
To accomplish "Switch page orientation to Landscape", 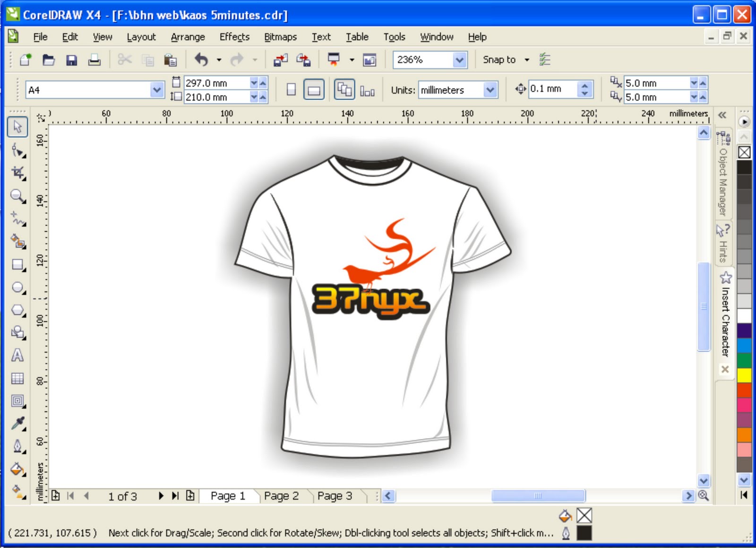I will [x=314, y=89].
